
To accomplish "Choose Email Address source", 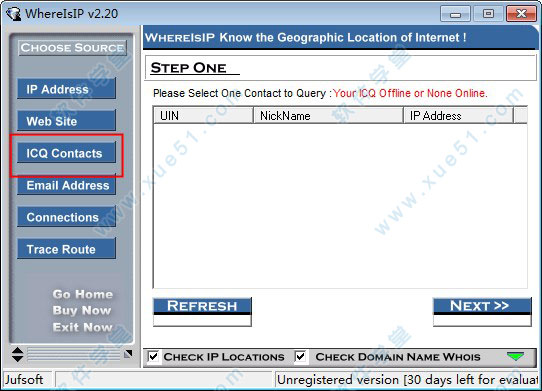I will click(x=66, y=185).
